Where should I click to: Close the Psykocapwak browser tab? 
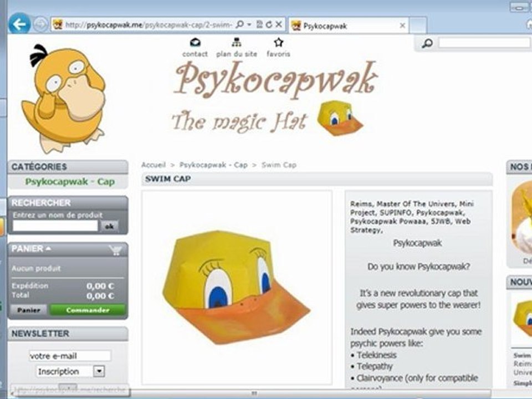point(402,25)
